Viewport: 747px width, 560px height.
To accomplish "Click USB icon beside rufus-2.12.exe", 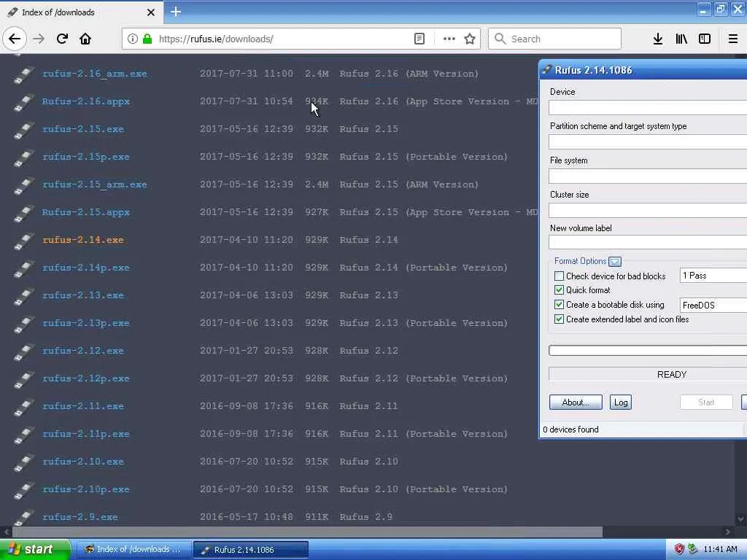I will (x=23, y=351).
